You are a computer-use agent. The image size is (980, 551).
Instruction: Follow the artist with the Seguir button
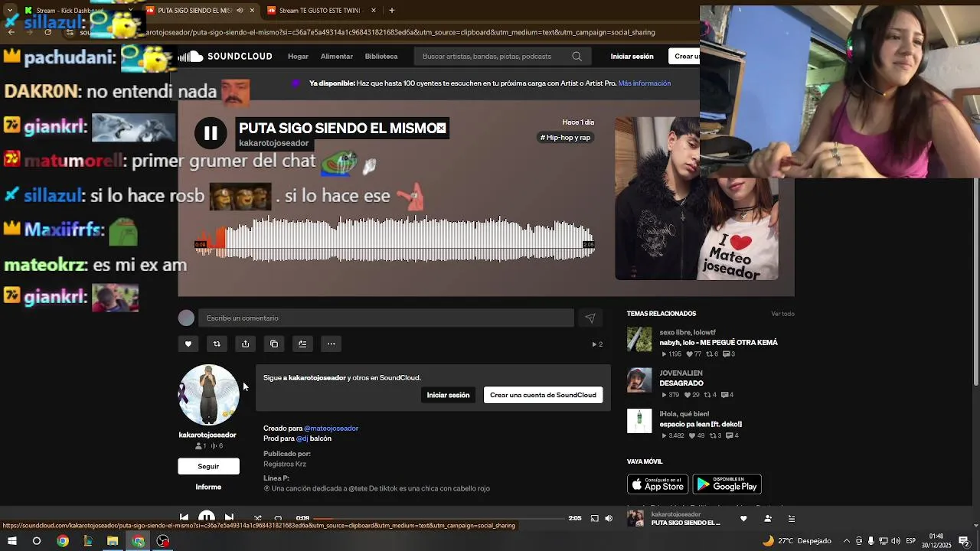tap(208, 466)
